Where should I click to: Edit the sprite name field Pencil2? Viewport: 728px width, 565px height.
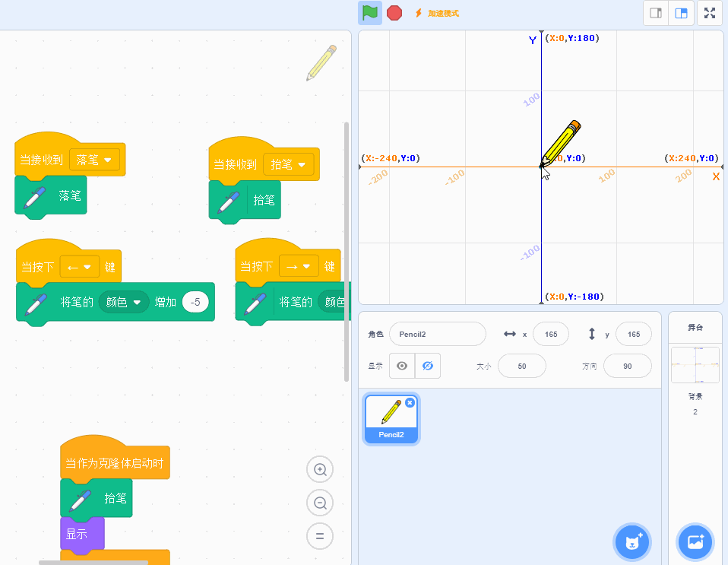pos(437,335)
